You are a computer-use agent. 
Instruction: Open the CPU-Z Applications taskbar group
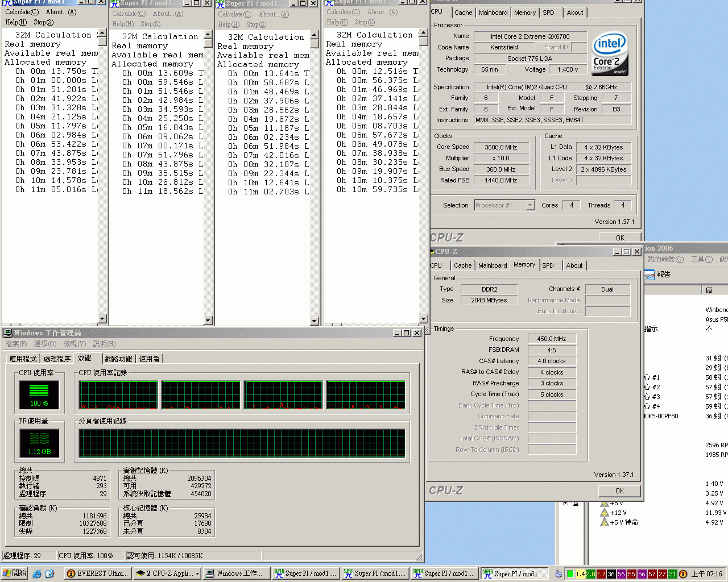(x=167, y=573)
